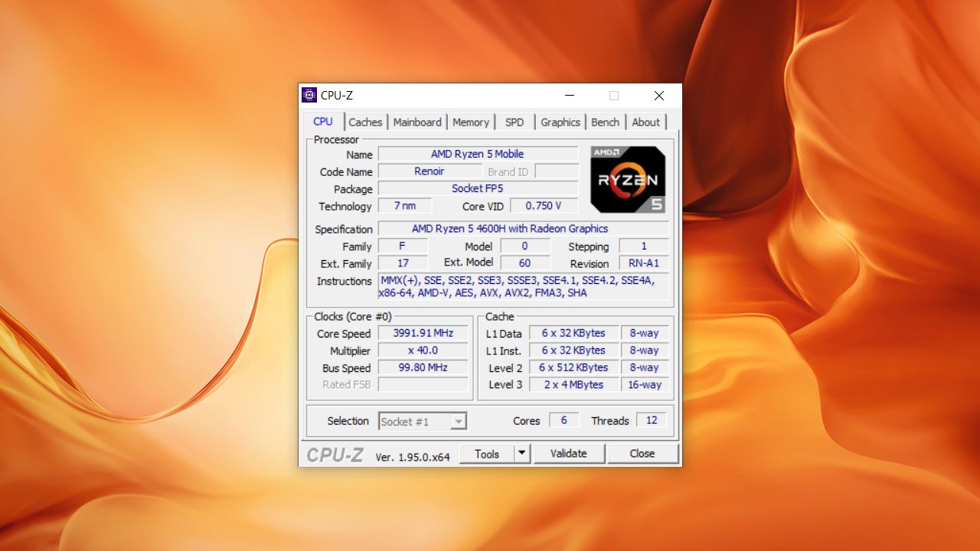
Task: Click the Name field 'AMD Ryzen 5 Mobile'
Action: pyautogui.click(x=478, y=154)
